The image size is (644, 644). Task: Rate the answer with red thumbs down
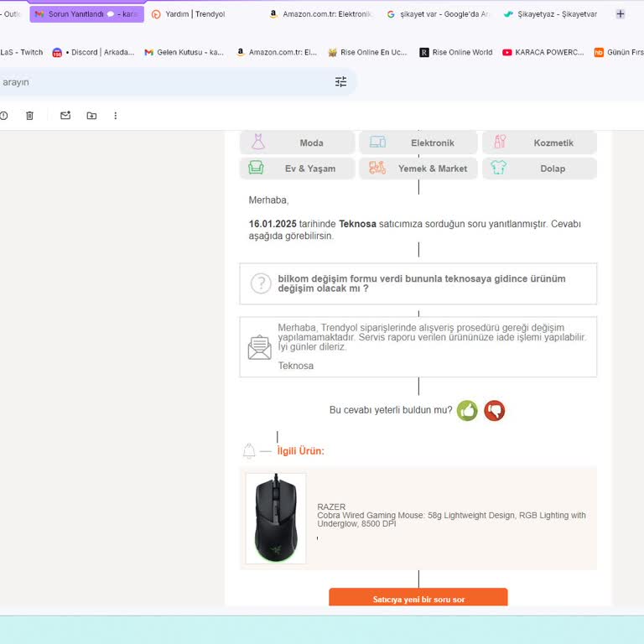[495, 410]
